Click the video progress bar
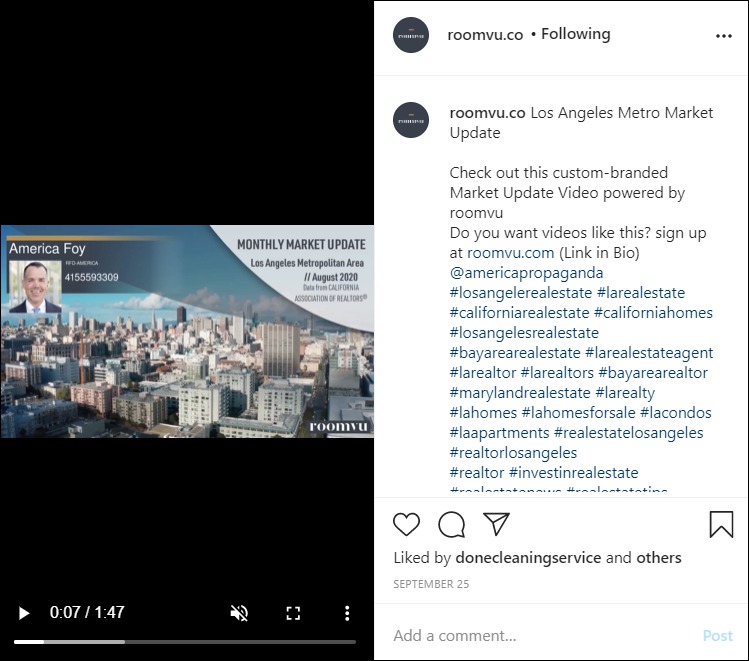Screen dimensions: 749x661 (185, 641)
